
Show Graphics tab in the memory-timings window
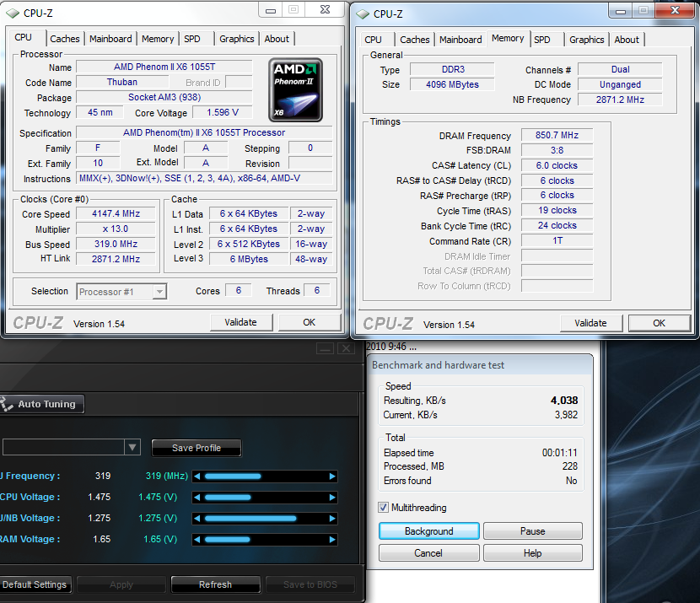(x=587, y=40)
